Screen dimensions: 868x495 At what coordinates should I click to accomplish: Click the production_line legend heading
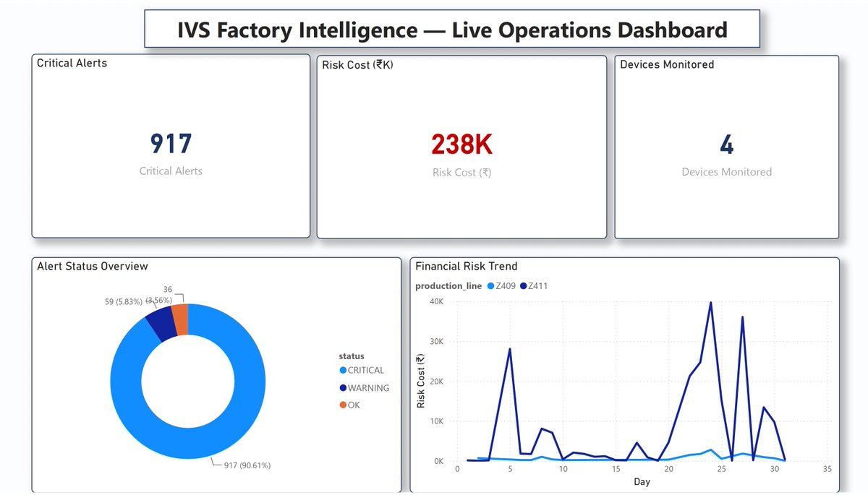(448, 285)
